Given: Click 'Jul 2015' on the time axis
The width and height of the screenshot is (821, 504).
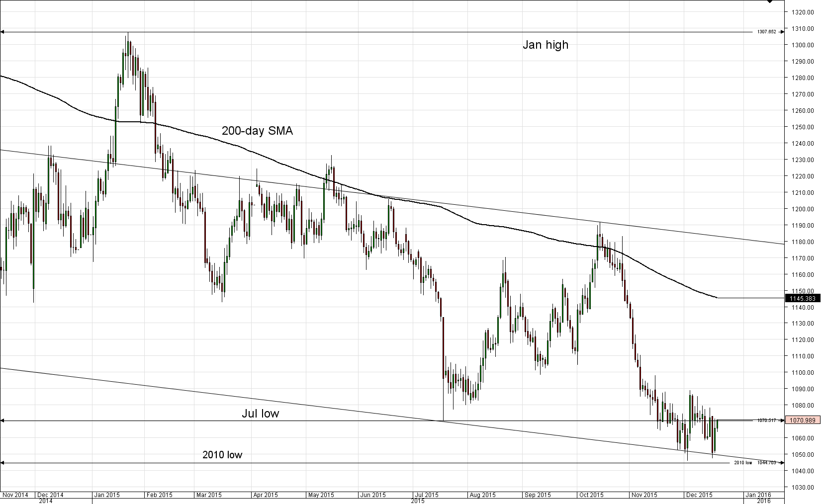Looking at the screenshot, I should 426,495.
